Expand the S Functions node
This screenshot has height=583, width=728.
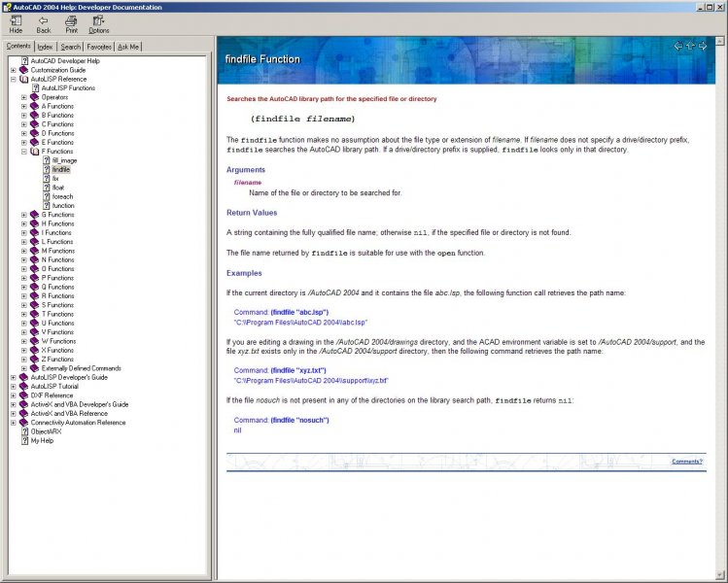click(23, 305)
